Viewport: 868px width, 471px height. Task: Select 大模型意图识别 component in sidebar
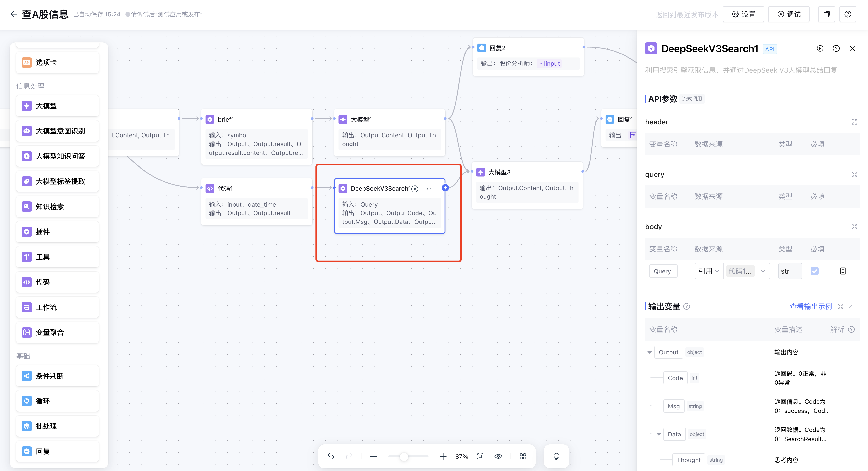coord(57,131)
